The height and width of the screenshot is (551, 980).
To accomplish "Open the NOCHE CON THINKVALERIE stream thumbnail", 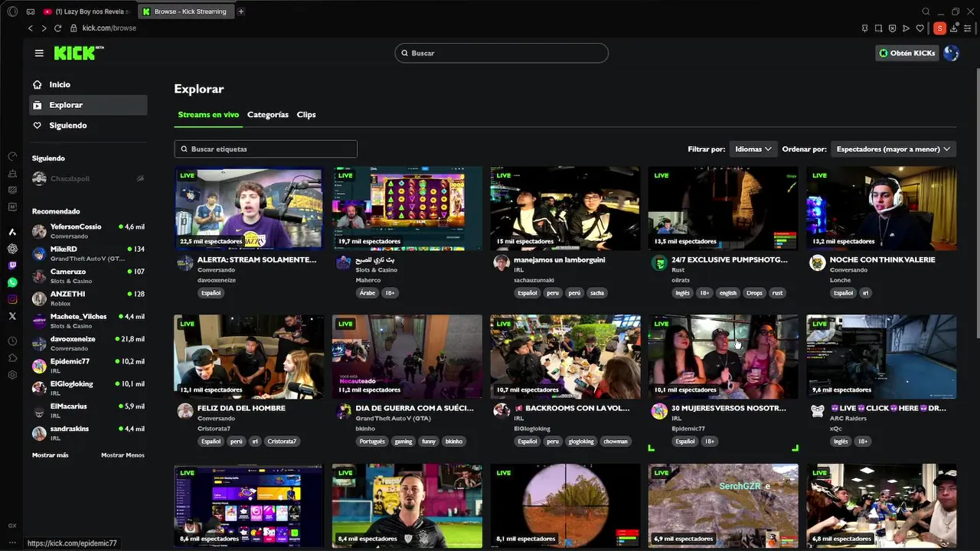I will tap(881, 208).
